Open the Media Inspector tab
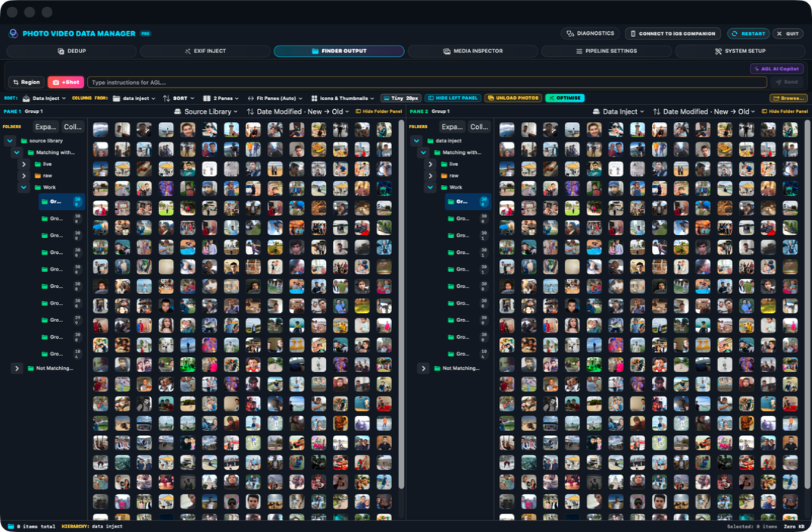The width and height of the screenshot is (812, 532). (473, 52)
